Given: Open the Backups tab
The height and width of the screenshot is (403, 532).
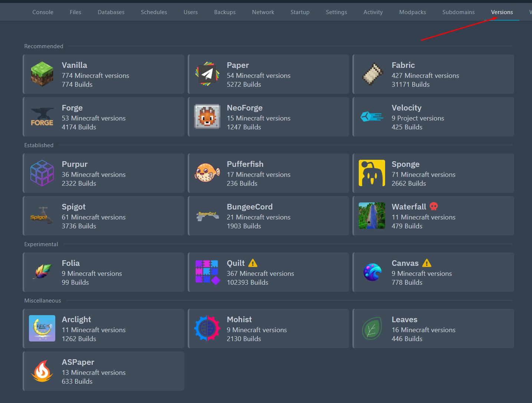Looking at the screenshot, I should click(225, 12).
